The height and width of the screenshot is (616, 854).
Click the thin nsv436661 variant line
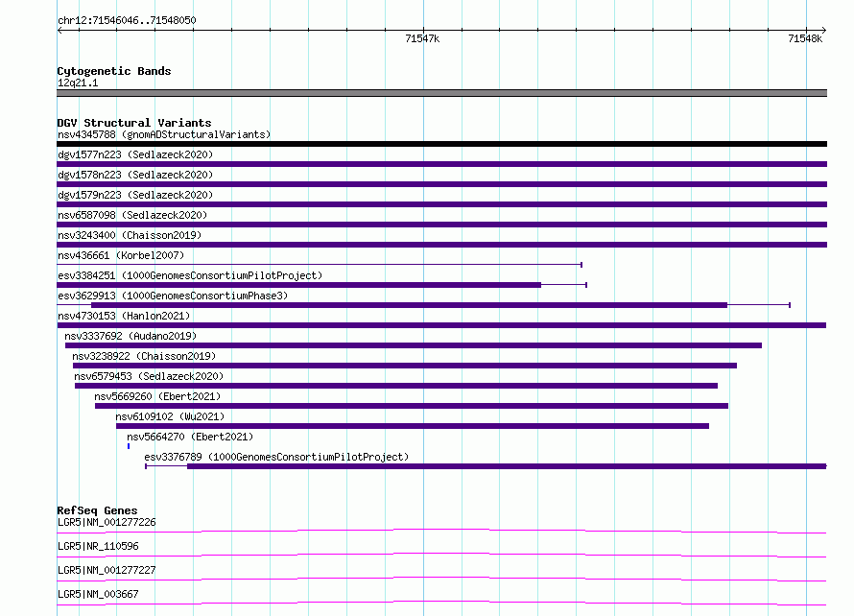[x=320, y=265]
